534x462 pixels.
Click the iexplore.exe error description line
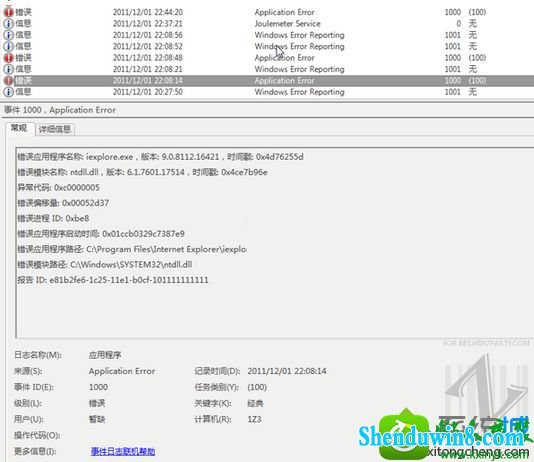point(160,157)
